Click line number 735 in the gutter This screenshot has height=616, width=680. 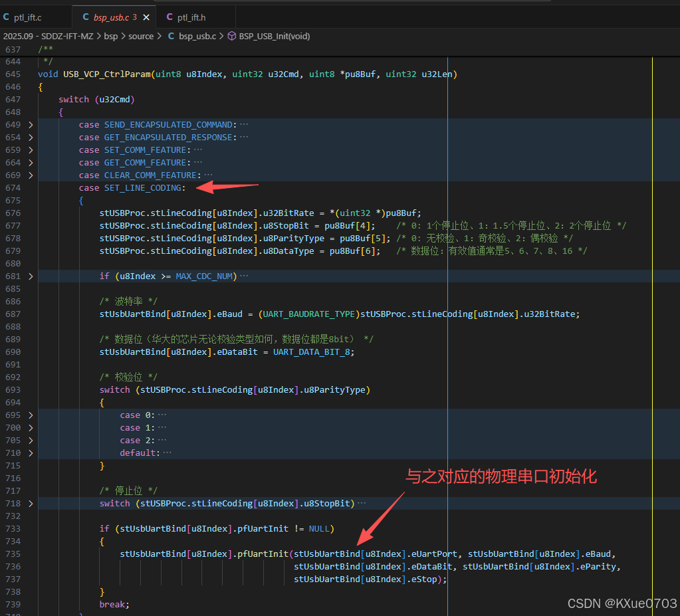(x=13, y=554)
